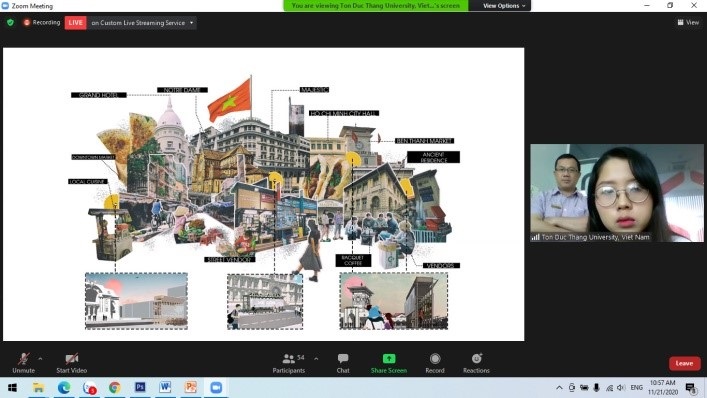Open Photoshop from the taskbar
The height and width of the screenshot is (398, 707).
[140, 387]
